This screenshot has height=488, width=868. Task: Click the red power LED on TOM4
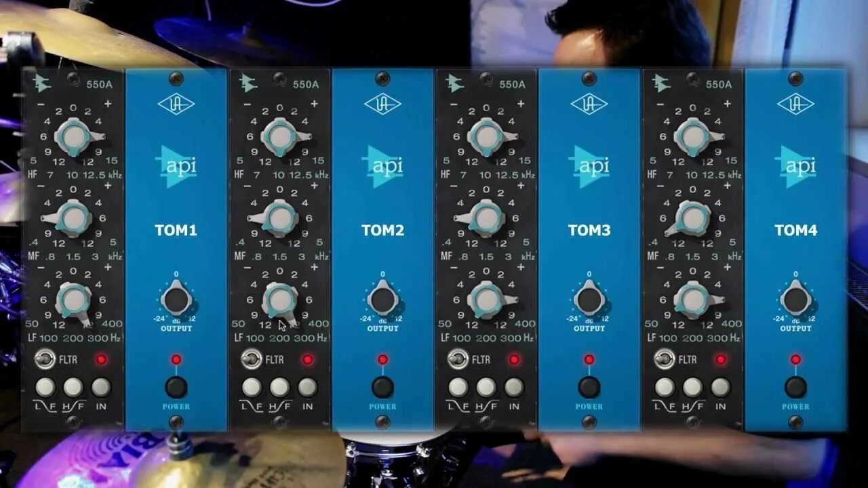[x=795, y=359]
